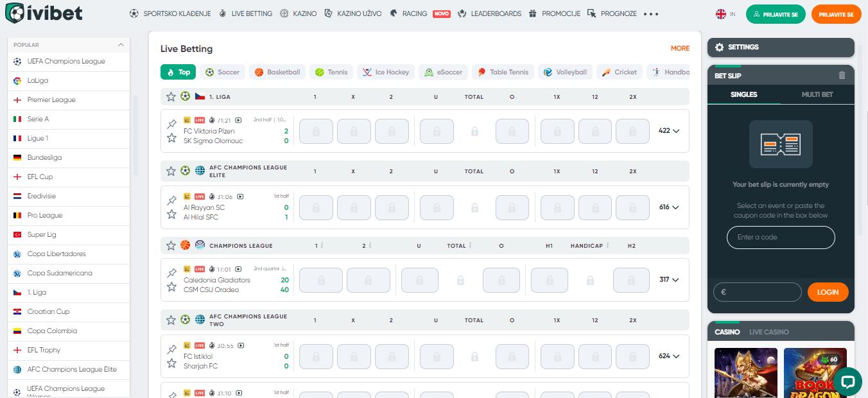
Task: Open the language selector dropdown
Action: click(726, 13)
